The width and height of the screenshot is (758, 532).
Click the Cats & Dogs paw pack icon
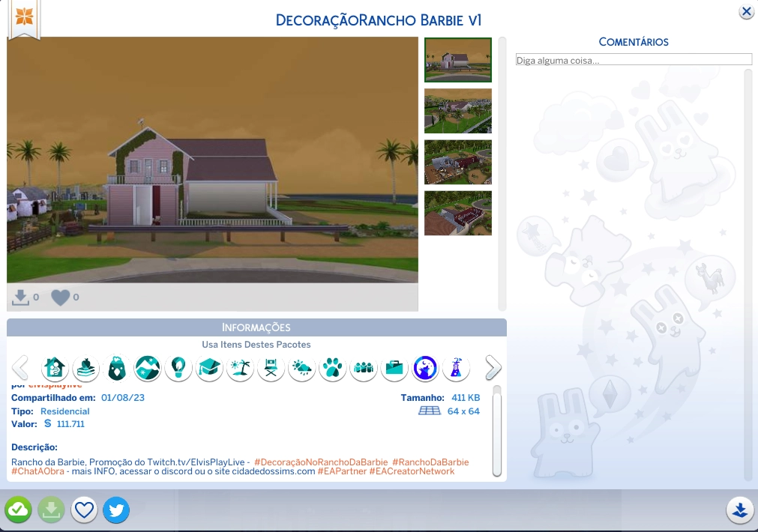[332, 368]
